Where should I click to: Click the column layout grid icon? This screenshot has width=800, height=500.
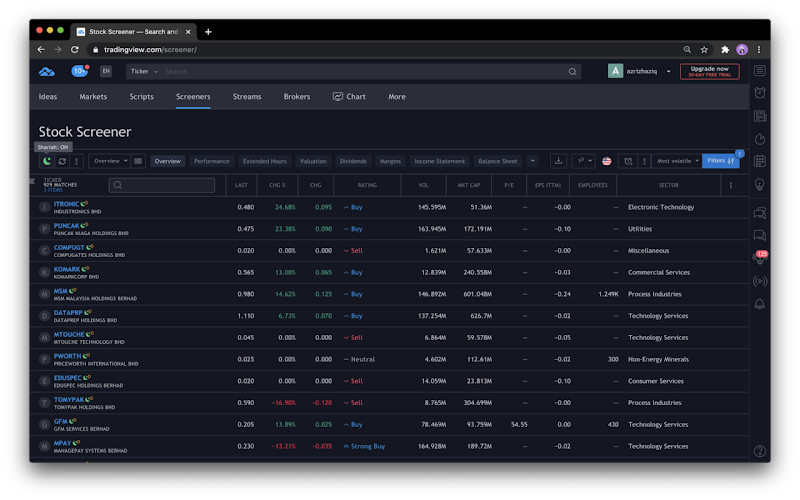[x=138, y=161]
